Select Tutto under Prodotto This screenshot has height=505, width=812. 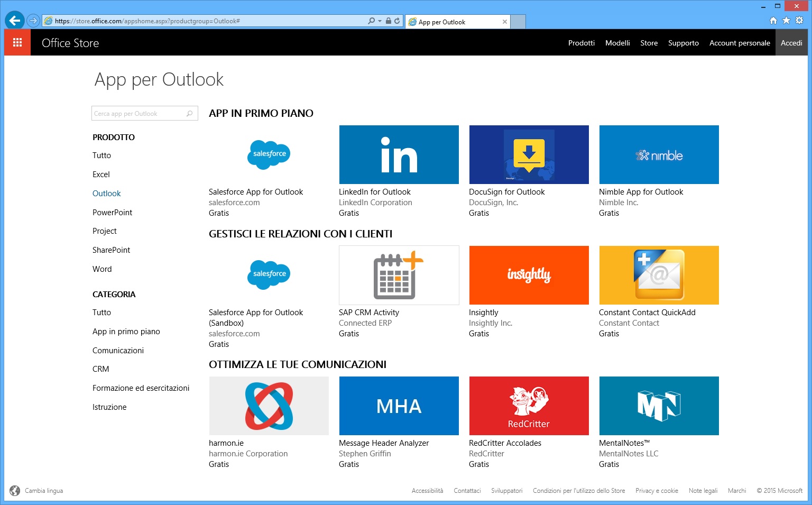coord(102,155)
